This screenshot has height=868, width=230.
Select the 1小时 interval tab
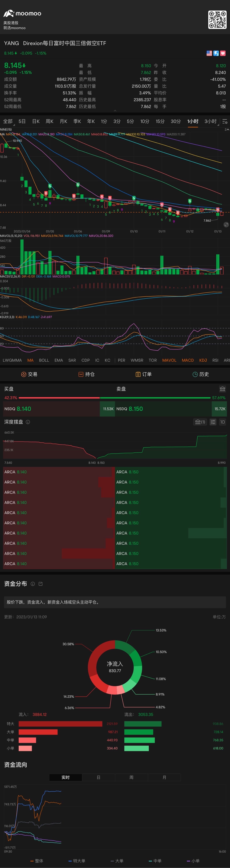(193, 121)
